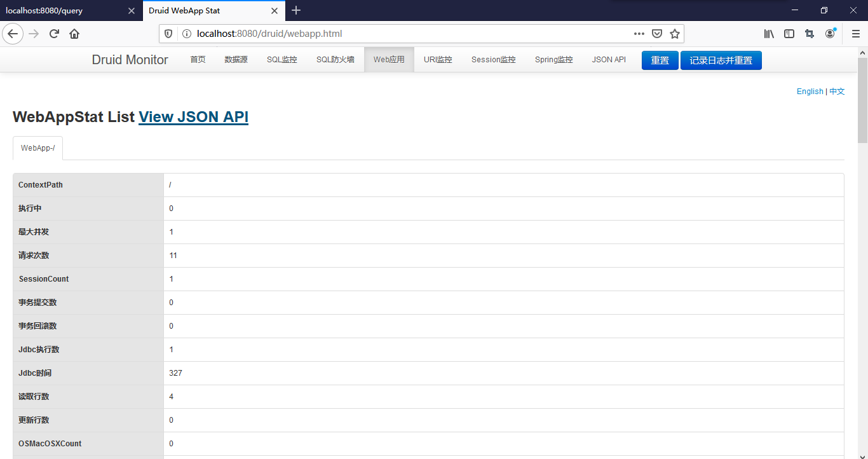
Task: Open Spring监控 page
Action: coord(554,60)
